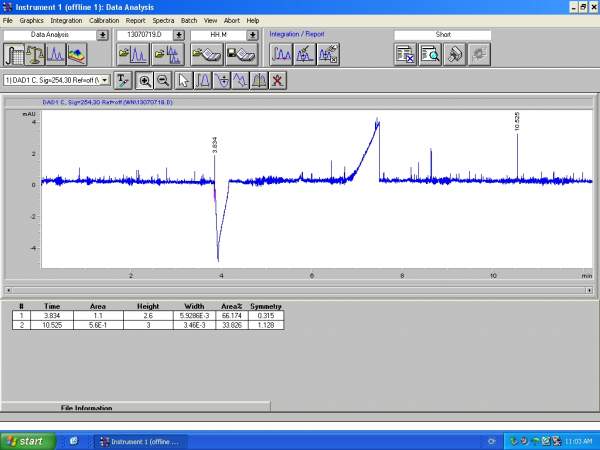
Task: Click the Windows Start button
Action: click(x=26, y=440)
